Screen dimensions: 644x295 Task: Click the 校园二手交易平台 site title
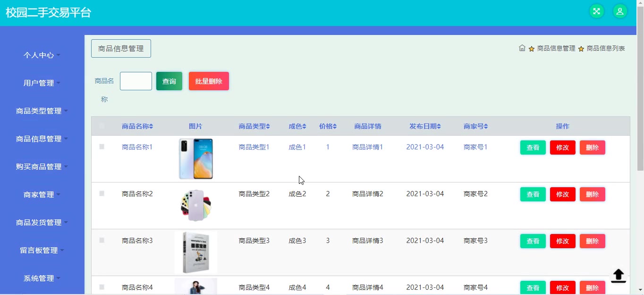point(48,13)
